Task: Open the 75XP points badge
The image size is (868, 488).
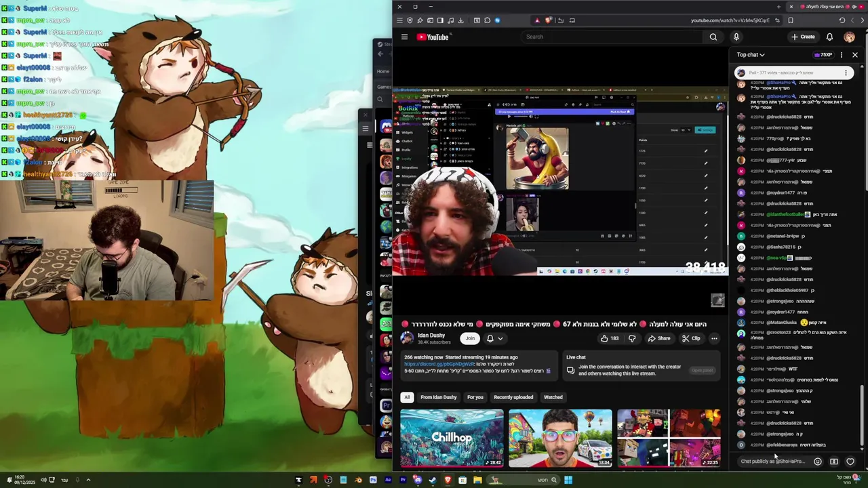Action: [823, 55]
